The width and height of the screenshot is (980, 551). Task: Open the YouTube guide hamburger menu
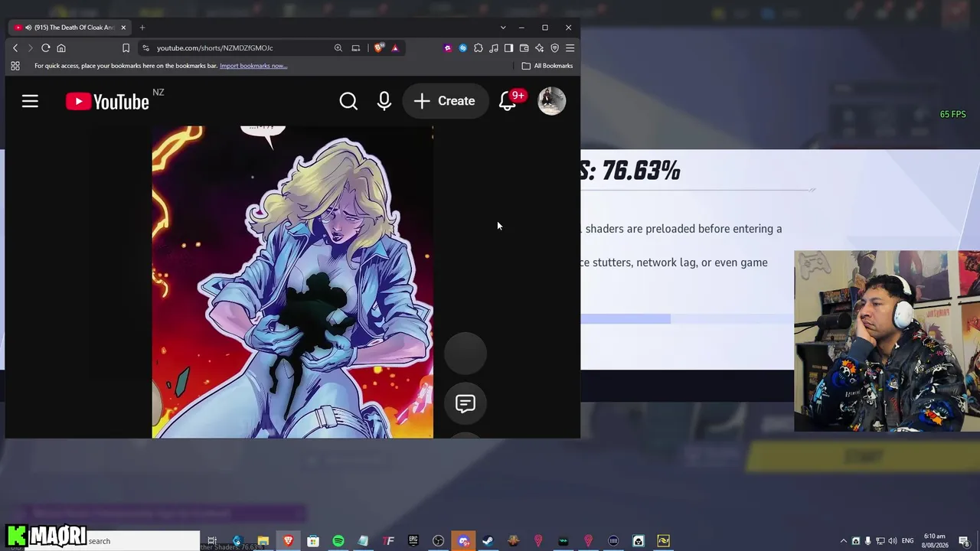30,101
